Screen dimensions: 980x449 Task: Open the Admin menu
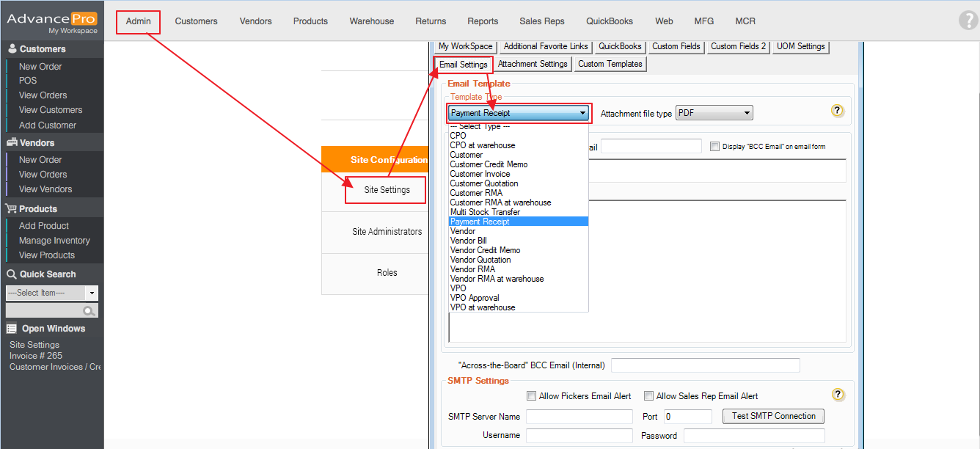point(138,21)
